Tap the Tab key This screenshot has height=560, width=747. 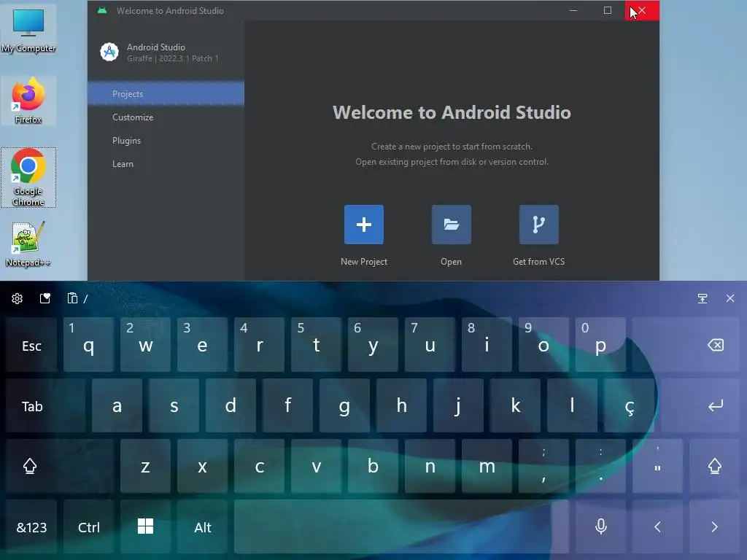(46, 405)
